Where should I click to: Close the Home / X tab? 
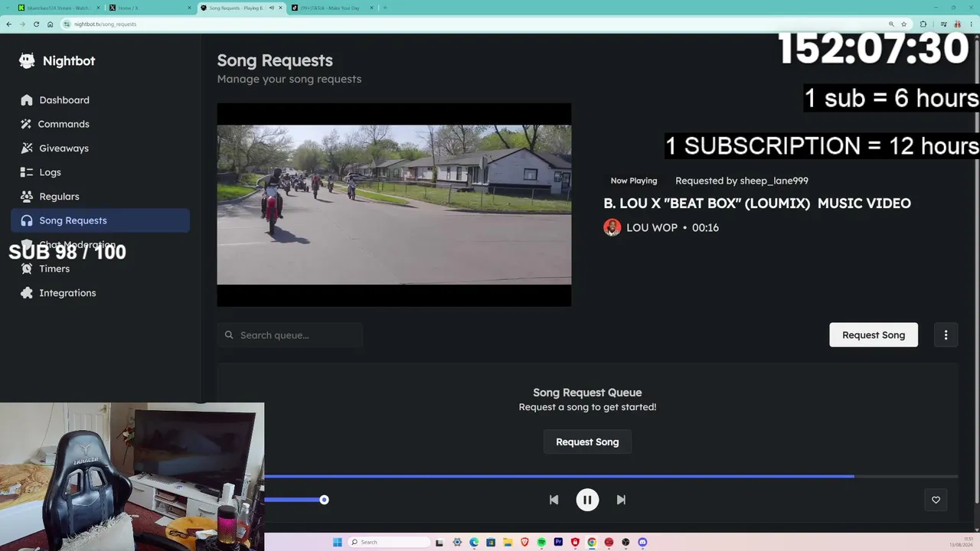pyautogui.click(x=189, y=8)
